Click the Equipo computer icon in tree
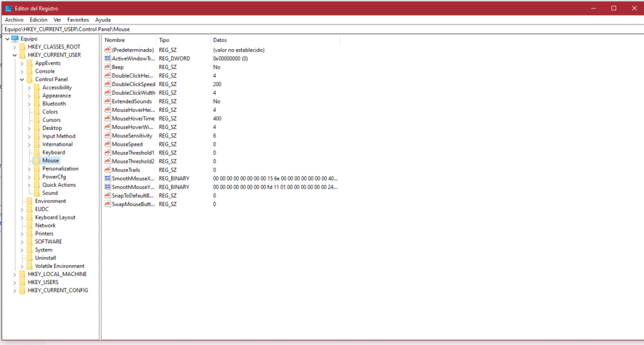The width and height of the screenshot is (644, 345). (x=15, y=39)
